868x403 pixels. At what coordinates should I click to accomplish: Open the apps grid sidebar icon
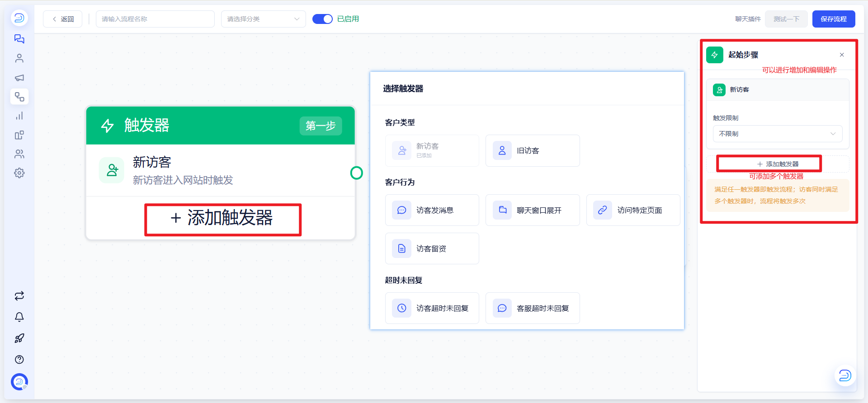coord(19,135)
